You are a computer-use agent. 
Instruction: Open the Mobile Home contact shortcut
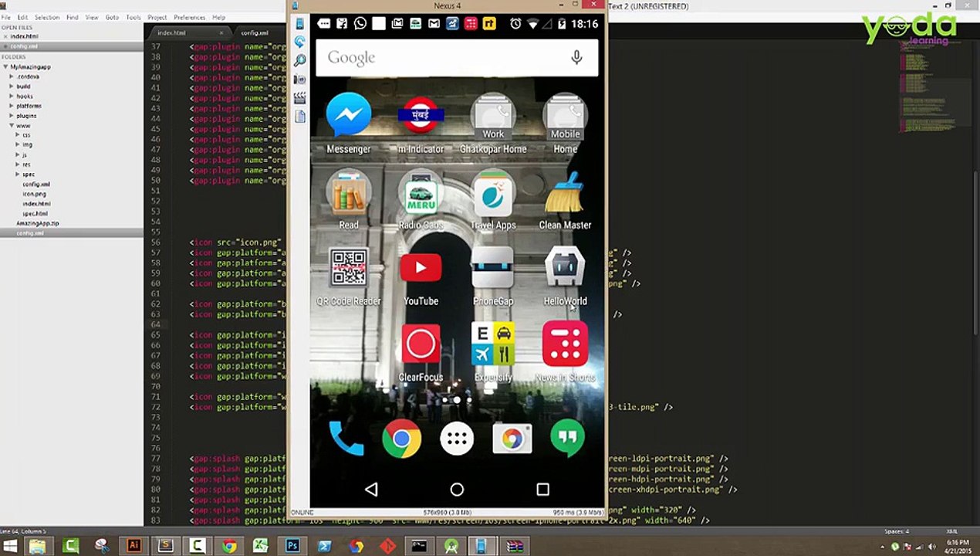click(x=565, y=117)
